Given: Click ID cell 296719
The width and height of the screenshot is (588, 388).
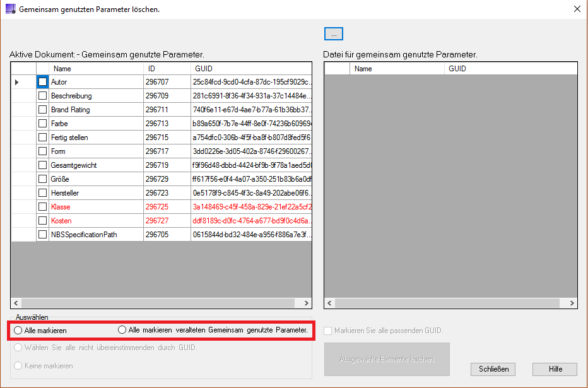Looking at the screenshot, I should click(x=167, y=165).
